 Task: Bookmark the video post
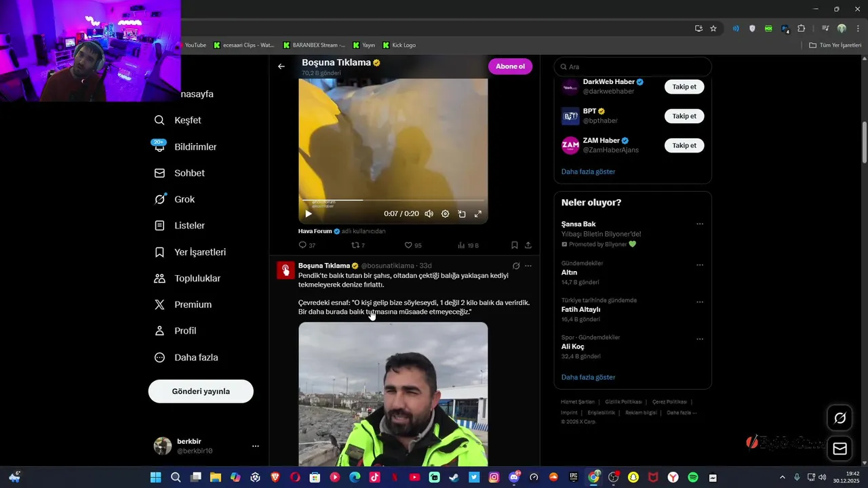click(x=515, y=245)
